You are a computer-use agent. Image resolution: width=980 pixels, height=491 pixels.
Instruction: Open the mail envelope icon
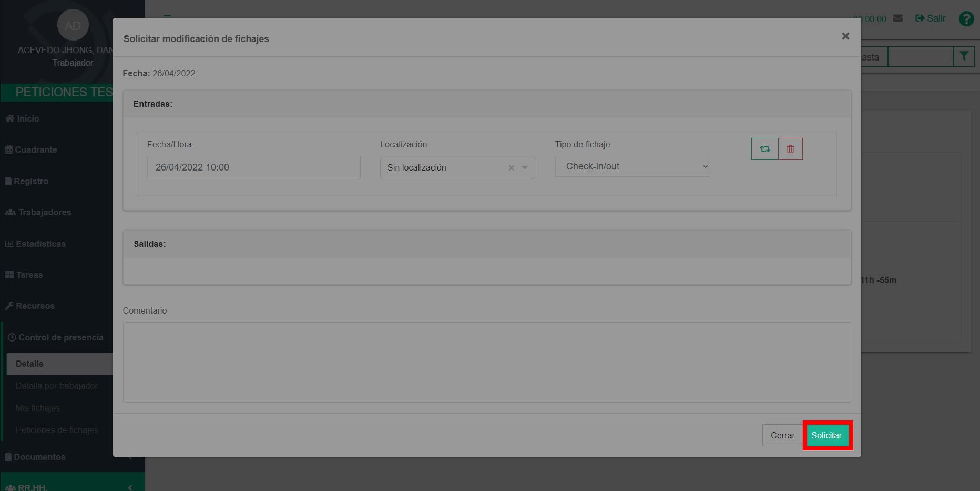tap(898, 18)
